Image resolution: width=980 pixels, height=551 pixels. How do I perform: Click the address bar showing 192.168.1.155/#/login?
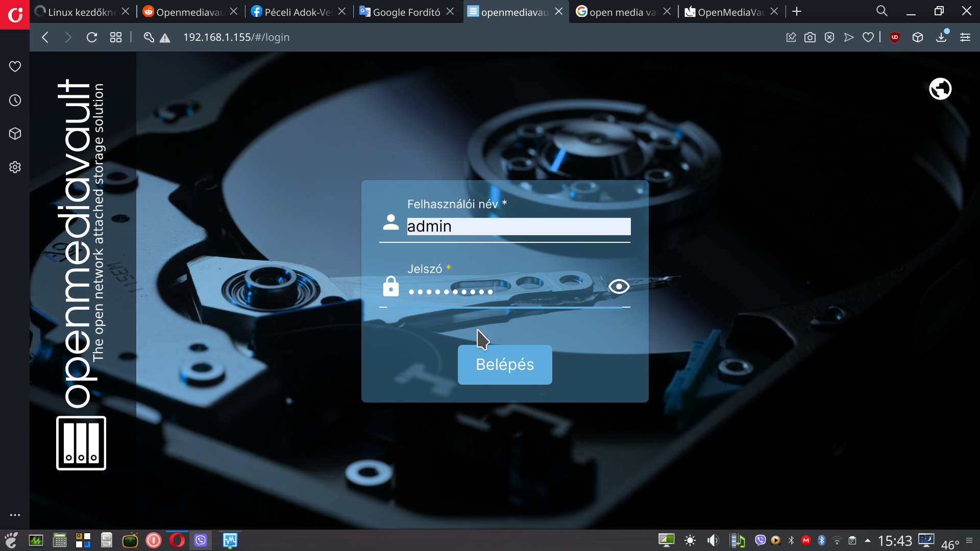pyautogui.click(x=236, y=37)
